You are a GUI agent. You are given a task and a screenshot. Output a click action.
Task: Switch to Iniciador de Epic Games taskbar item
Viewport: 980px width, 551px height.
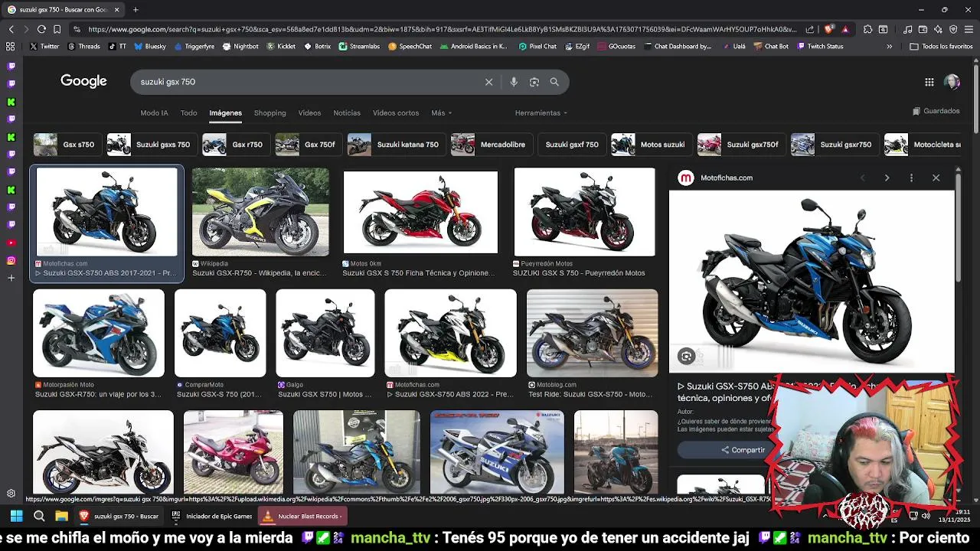coord(212,516)
